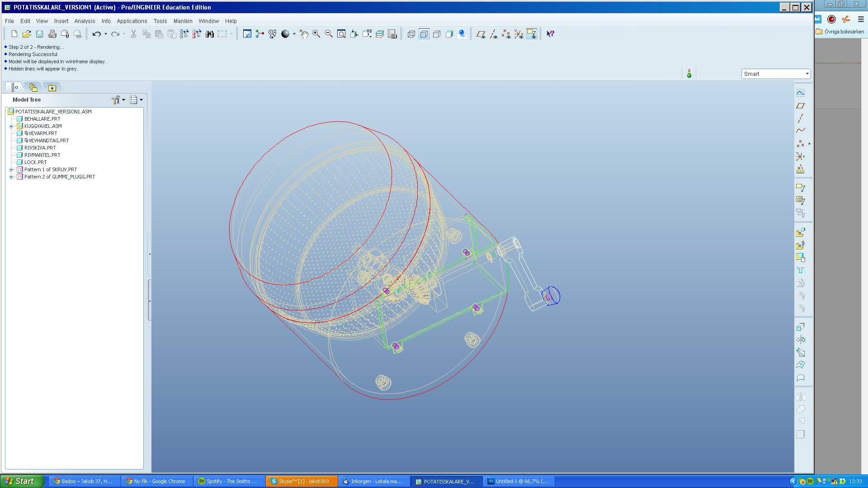Switch to No Hidden display

coord(437,34)
